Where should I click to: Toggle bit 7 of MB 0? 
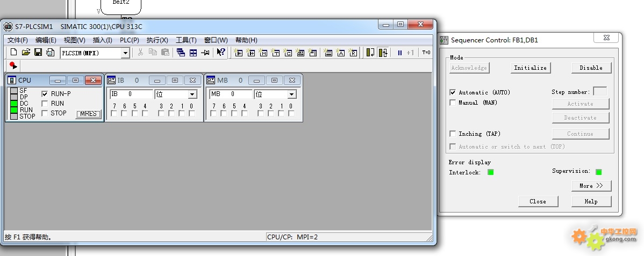click(213, 113)
